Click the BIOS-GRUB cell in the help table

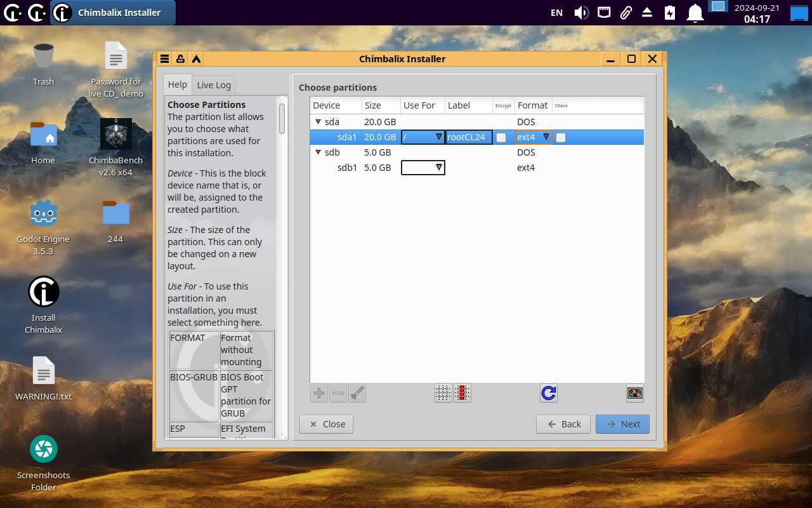(194, 396)
